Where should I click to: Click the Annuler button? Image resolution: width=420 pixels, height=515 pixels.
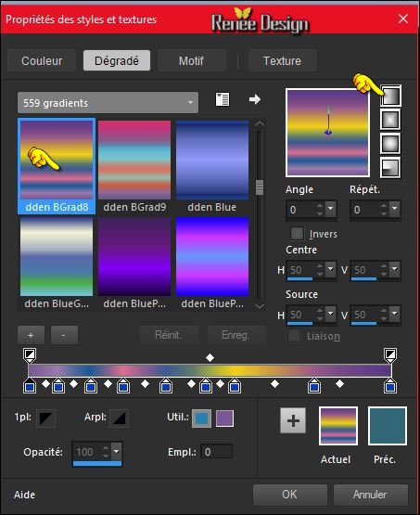(370, 495)
